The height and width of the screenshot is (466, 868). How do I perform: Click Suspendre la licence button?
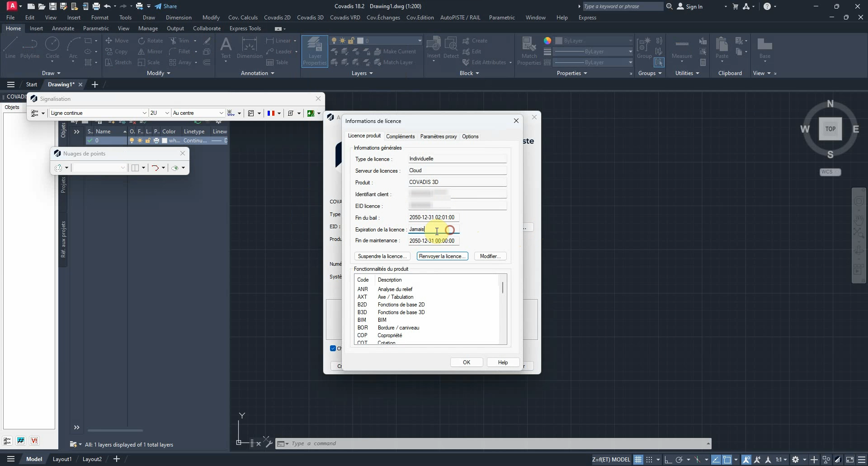(x=382, y=256)
